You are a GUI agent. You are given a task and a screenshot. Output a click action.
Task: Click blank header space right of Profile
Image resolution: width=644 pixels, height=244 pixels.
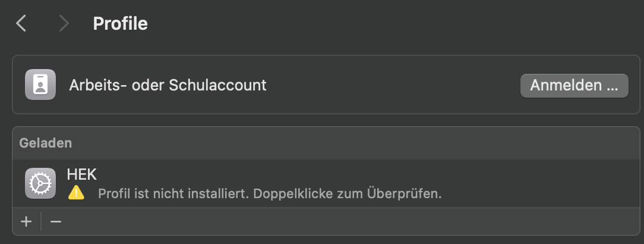click(x=394, y=23)
